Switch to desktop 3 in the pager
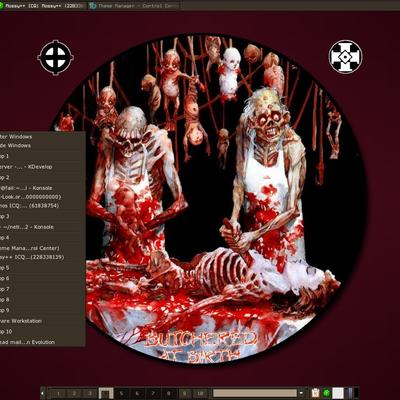 click(90, 393)
